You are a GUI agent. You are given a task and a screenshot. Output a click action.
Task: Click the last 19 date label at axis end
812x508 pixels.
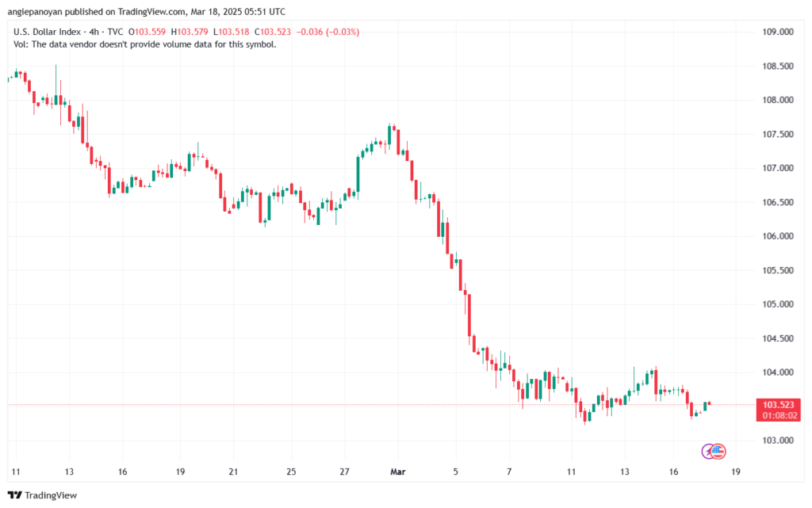[x=735, y=472]
